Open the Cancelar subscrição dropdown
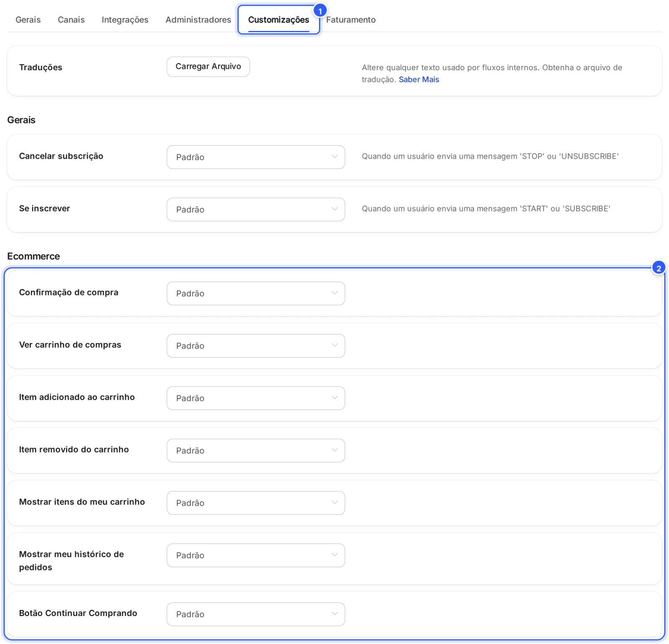Screen dimensions: 669x644 pos(256,157)
